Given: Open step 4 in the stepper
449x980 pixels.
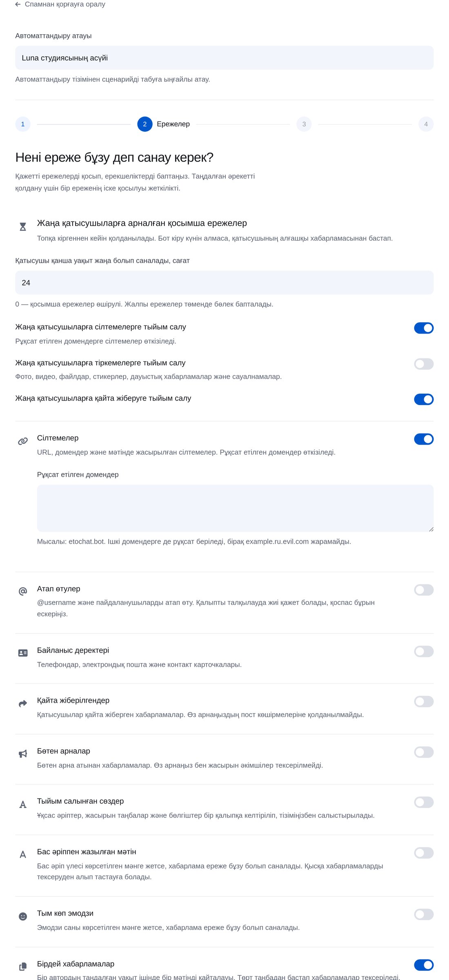Looking at the screenshot, I should pos(426,124).
